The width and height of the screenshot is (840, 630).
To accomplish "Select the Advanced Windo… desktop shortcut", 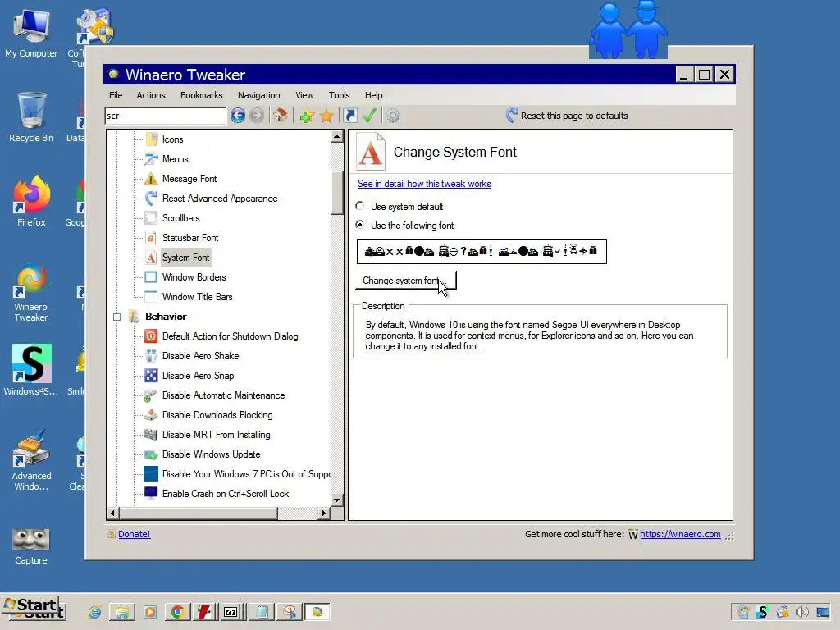I will [31, 461].
